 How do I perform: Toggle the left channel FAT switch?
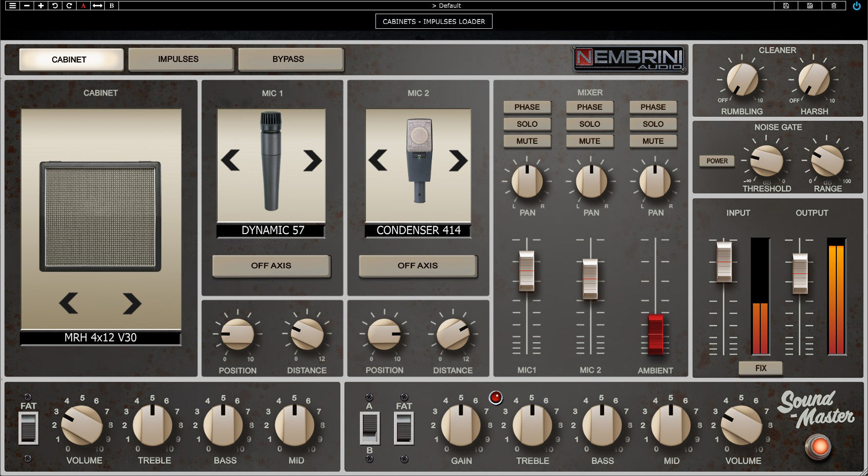point(28,428)
